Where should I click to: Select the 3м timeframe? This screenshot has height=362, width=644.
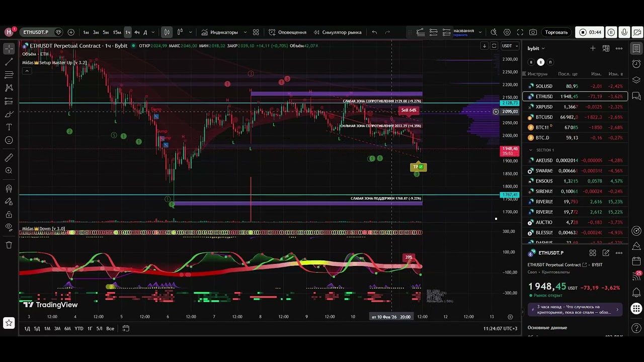click(96, 32)
